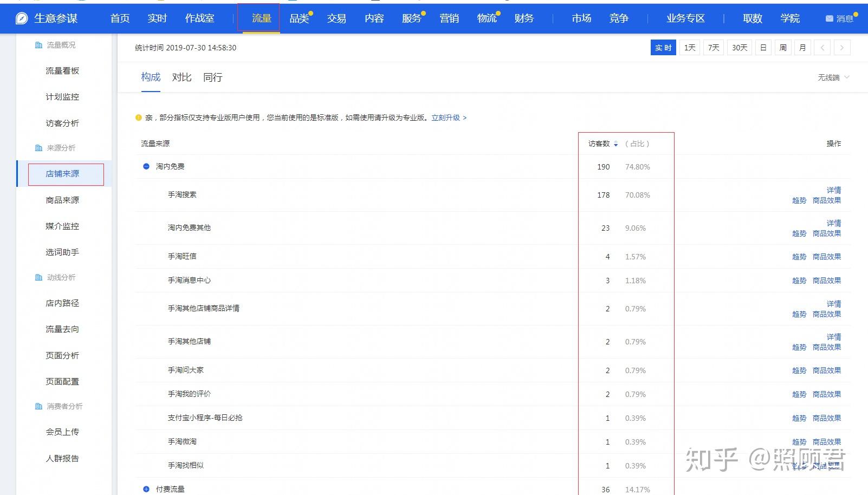Click the 来源分析 section icon
The height and width of the screenshot is (495, 868).
pos(38,148)
